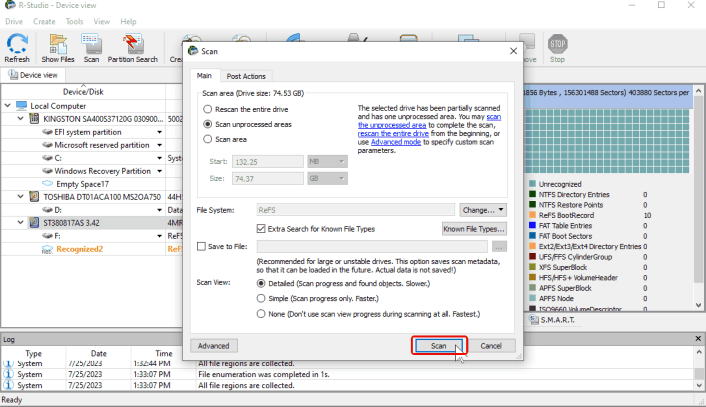Open Advanced scan settings
The image size is (706, 407).
point(213,346)
